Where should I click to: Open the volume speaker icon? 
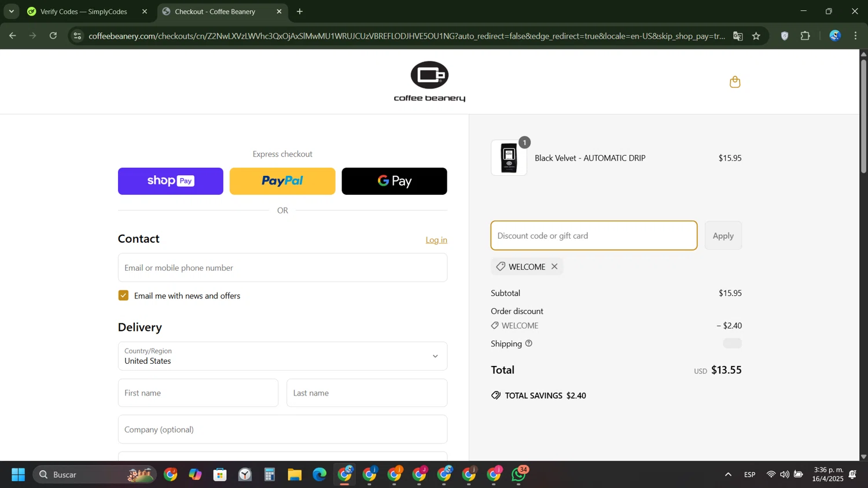click(784, 475)
